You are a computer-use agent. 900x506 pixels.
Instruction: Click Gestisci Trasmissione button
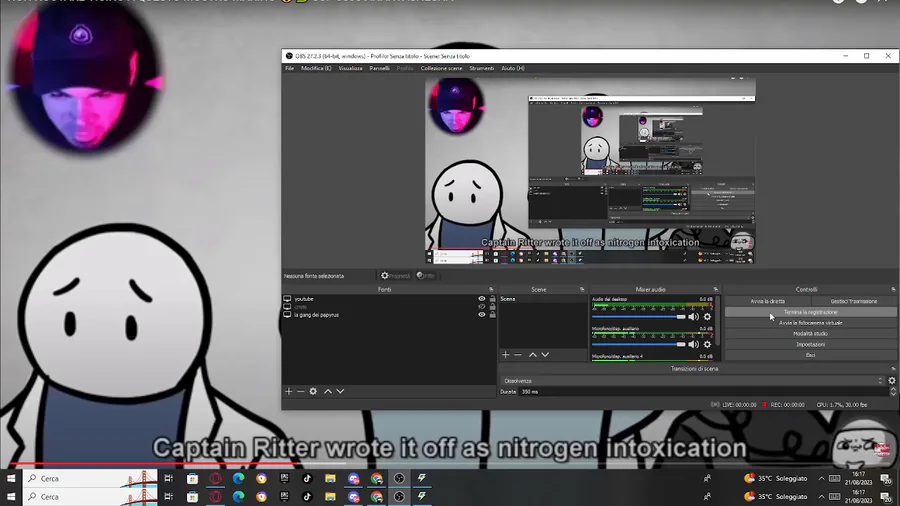pos(854,301)
